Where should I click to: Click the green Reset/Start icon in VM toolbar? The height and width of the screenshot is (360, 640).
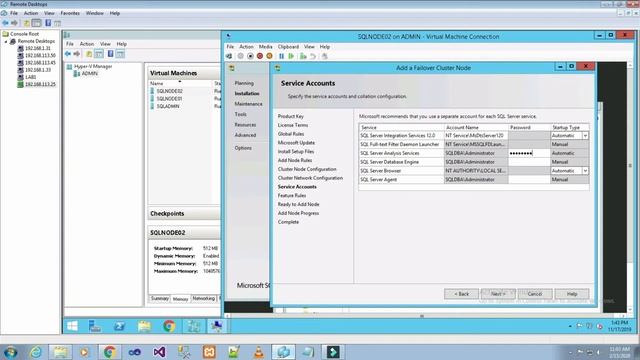[291, 56]
